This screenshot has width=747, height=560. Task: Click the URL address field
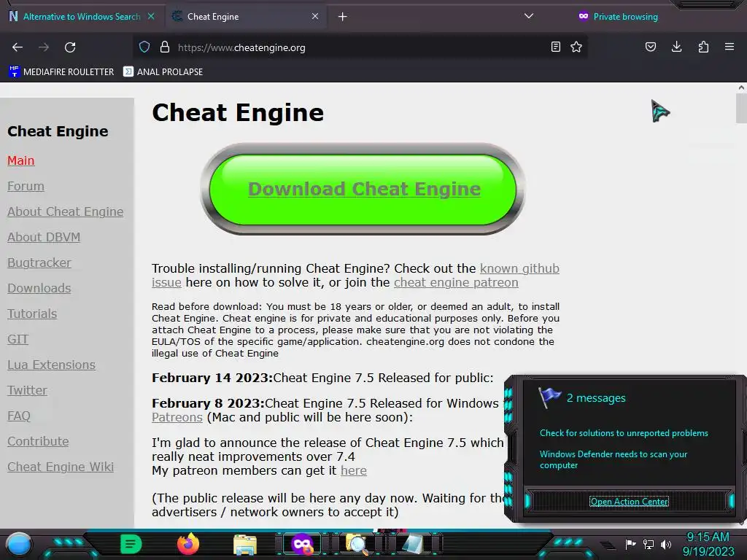coord(360,47)
